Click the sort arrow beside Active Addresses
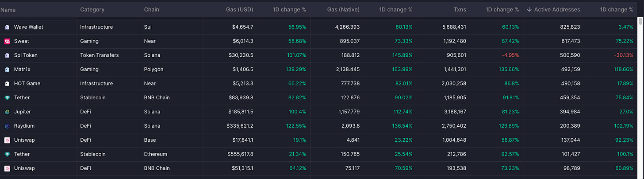644x179 pixels. point(529,10)
